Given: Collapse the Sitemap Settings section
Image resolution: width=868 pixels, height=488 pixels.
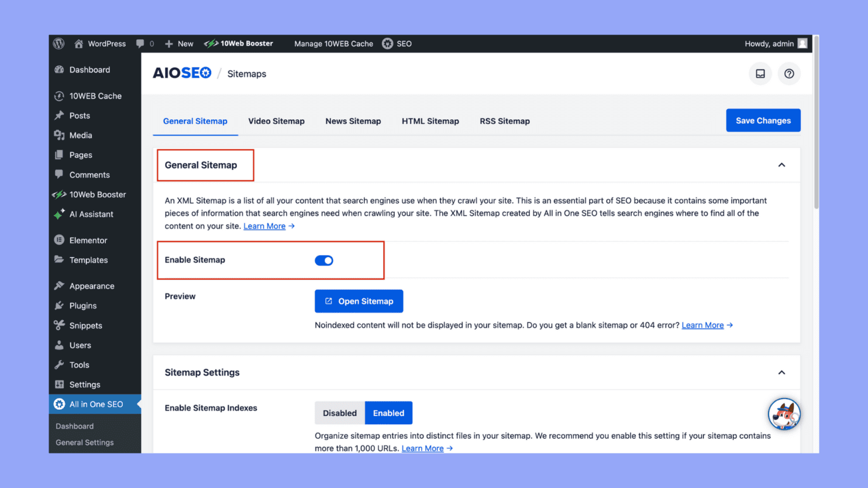Looking at the screenshot, I should (x=781, y=372).
